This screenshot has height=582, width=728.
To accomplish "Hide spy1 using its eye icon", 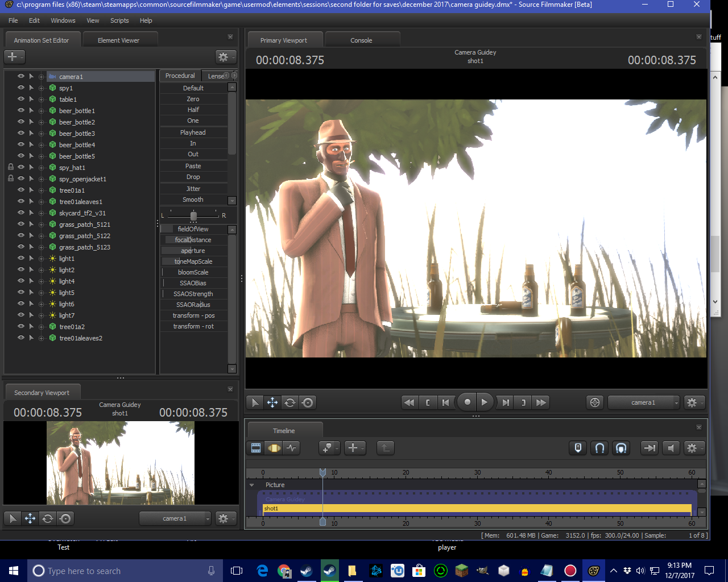I will point(21,88).
